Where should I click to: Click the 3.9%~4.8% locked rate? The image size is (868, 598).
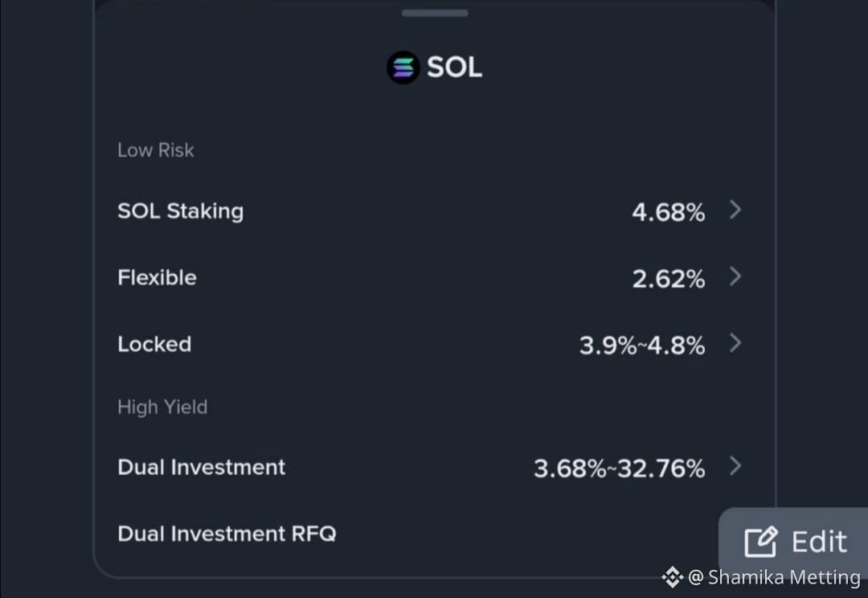point(642,346)
